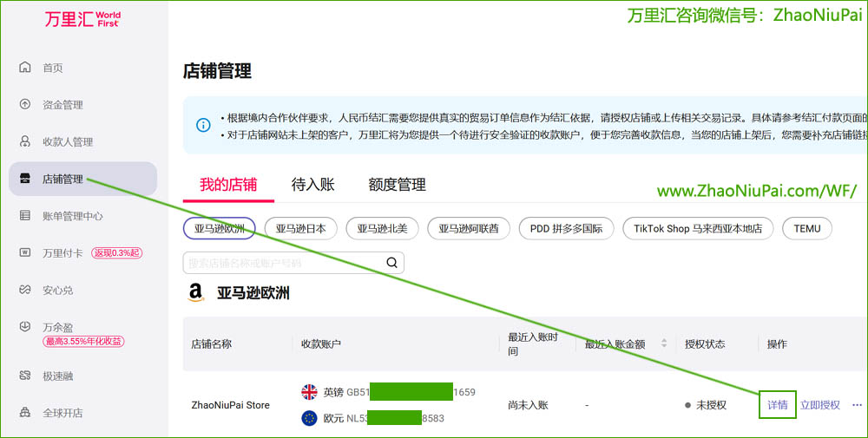Click the ZhaoNiuPai Store name cell

click(x=230, y=405)
